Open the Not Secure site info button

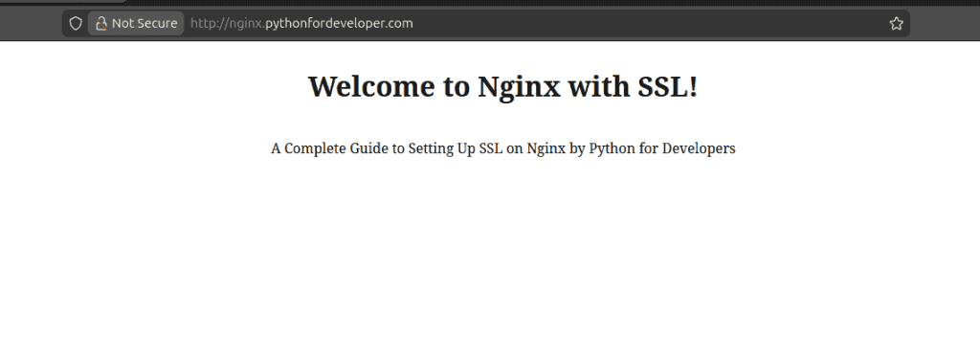(136, 24)
